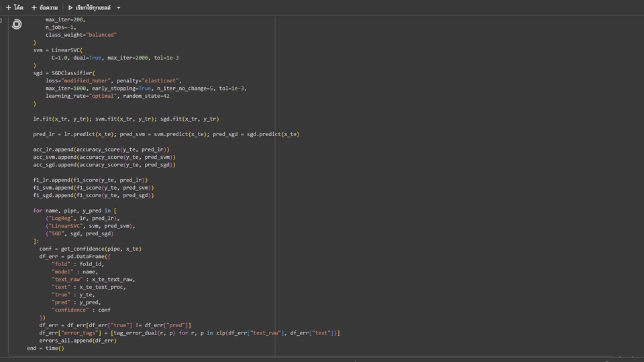Place cursor on class_weight="balanced" line
Viewport: 644px width, 362px height.
coord(80,35)
